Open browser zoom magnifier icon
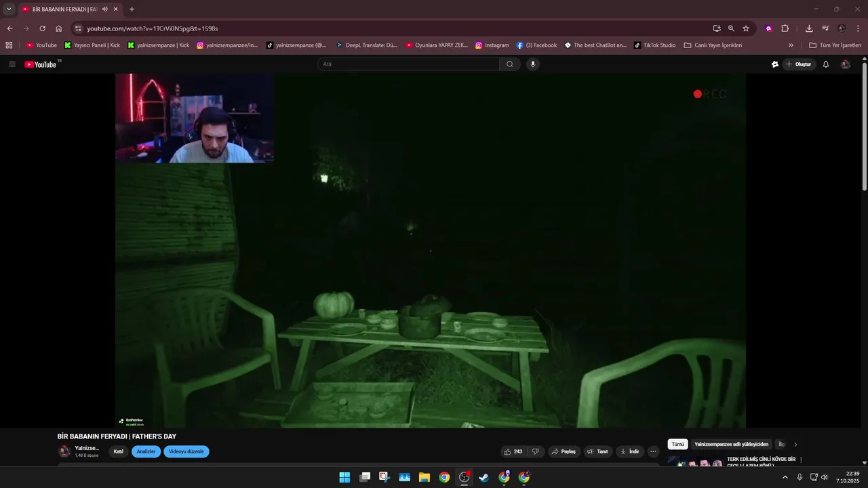Viewport: 868px width, 488px height. [x=731, y=28]
